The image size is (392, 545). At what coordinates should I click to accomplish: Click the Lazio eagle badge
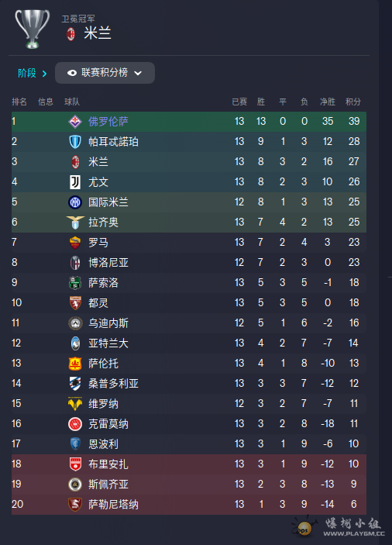coord(75,222)
